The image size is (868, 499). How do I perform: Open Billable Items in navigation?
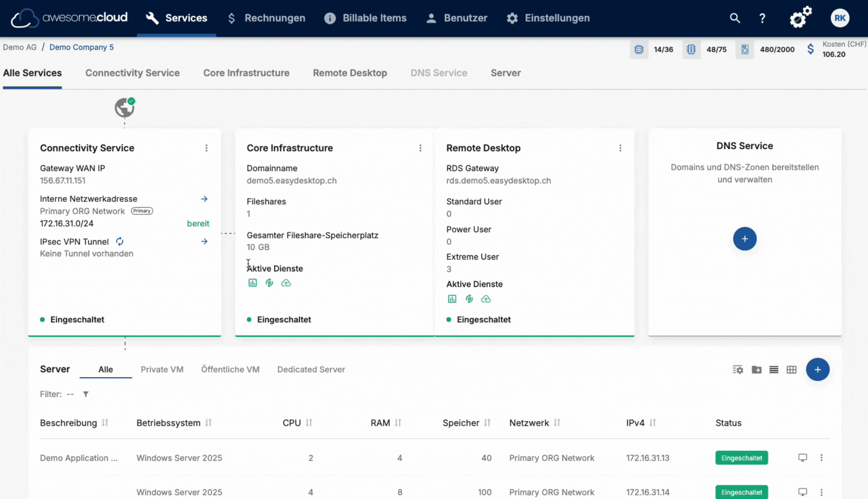[366, 18]
